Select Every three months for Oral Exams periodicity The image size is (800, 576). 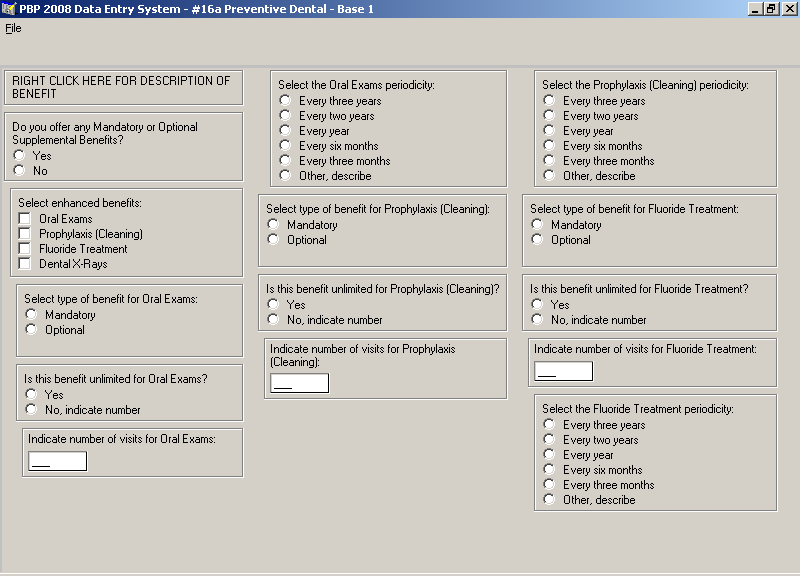click(x=285, y=161)
